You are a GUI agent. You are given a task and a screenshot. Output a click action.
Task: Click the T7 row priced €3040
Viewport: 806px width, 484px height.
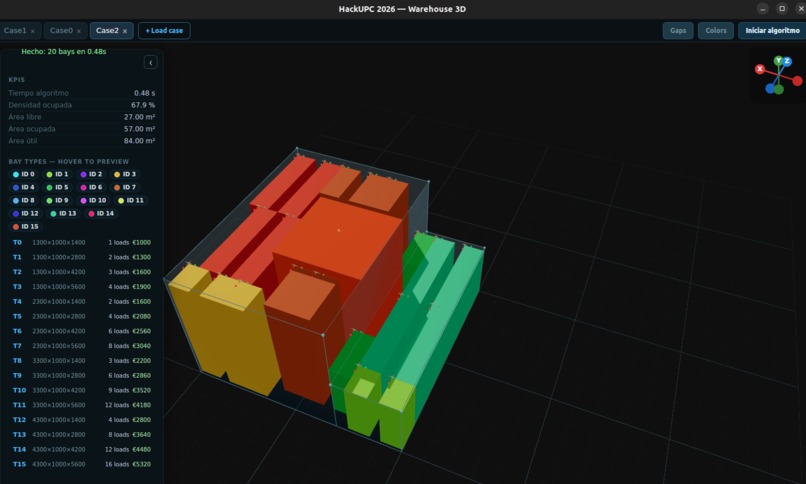coord(82,346)
